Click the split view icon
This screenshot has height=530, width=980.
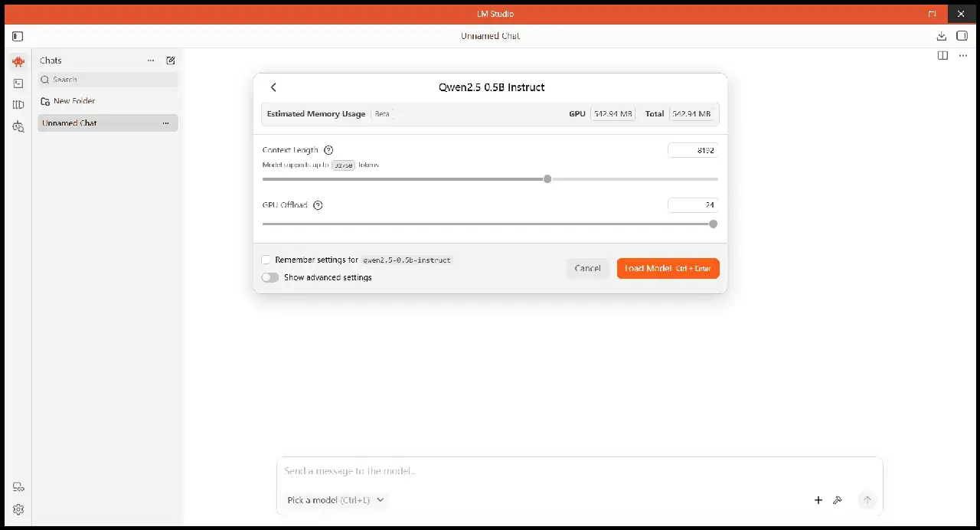coord(942,55)
